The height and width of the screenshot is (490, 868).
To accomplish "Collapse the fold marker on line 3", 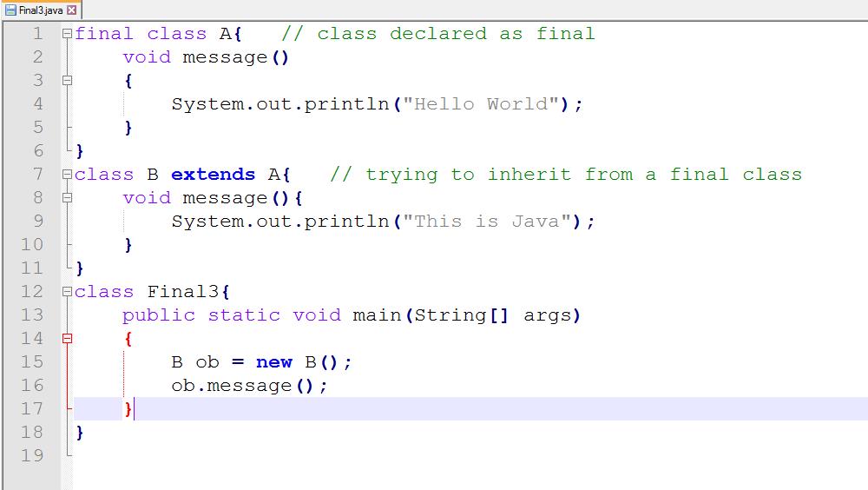I will point(67,81).
